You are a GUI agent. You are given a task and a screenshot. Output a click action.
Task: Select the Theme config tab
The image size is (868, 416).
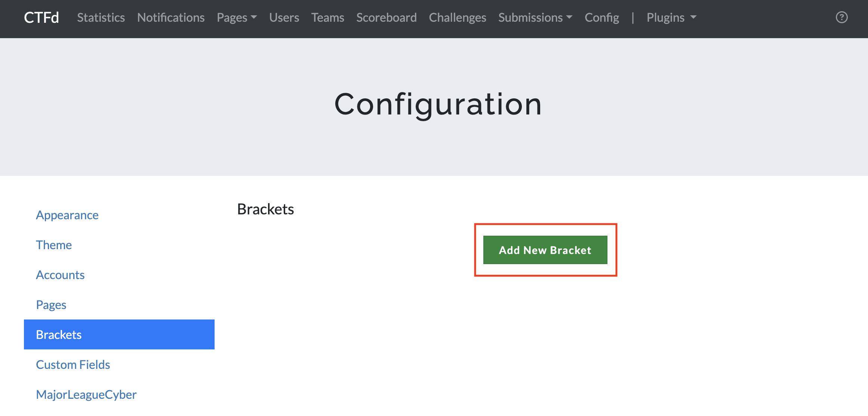[x=54, y=245]
